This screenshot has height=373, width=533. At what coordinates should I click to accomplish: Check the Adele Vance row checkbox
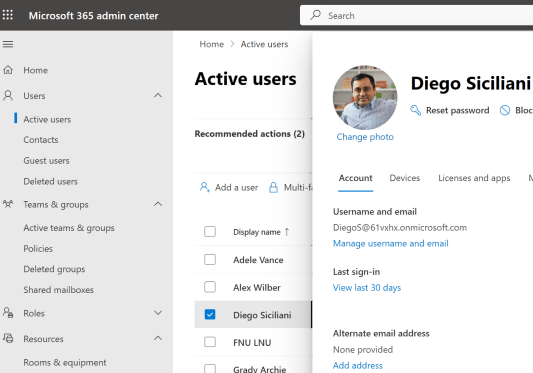coord(210,259)
